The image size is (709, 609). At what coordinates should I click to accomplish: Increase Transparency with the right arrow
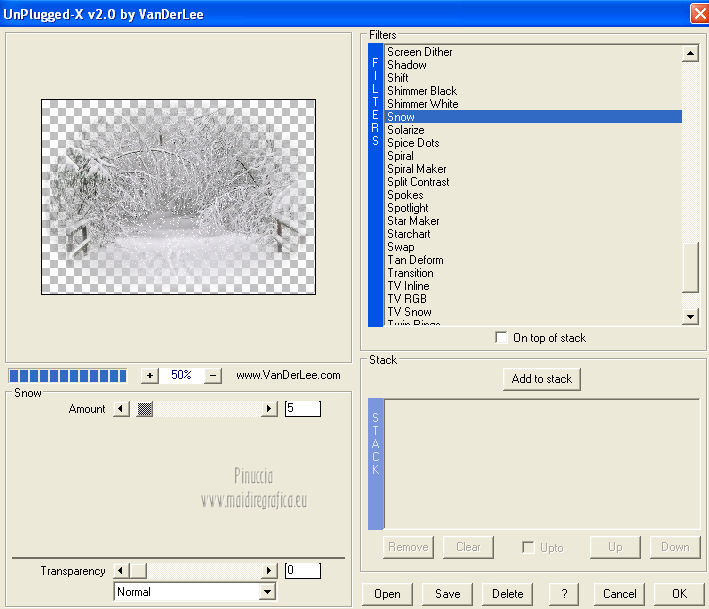(269, 571)
